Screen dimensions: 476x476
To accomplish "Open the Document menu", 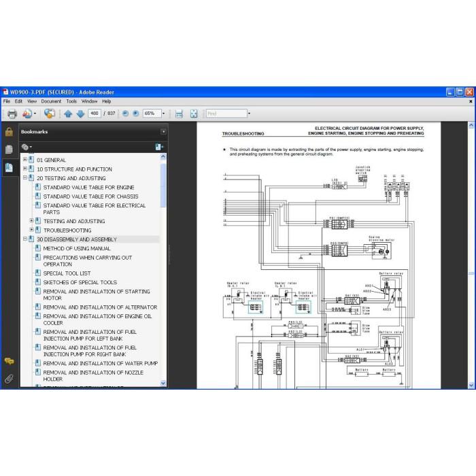I will (x=51, y=101).
